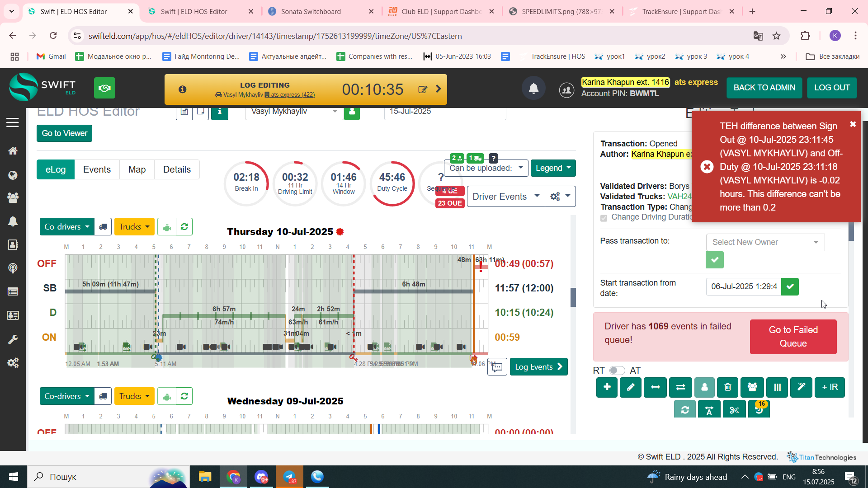The image size is (868, 488).
Task: Add a new log event with plus icon
Action: tap(607, 387)
